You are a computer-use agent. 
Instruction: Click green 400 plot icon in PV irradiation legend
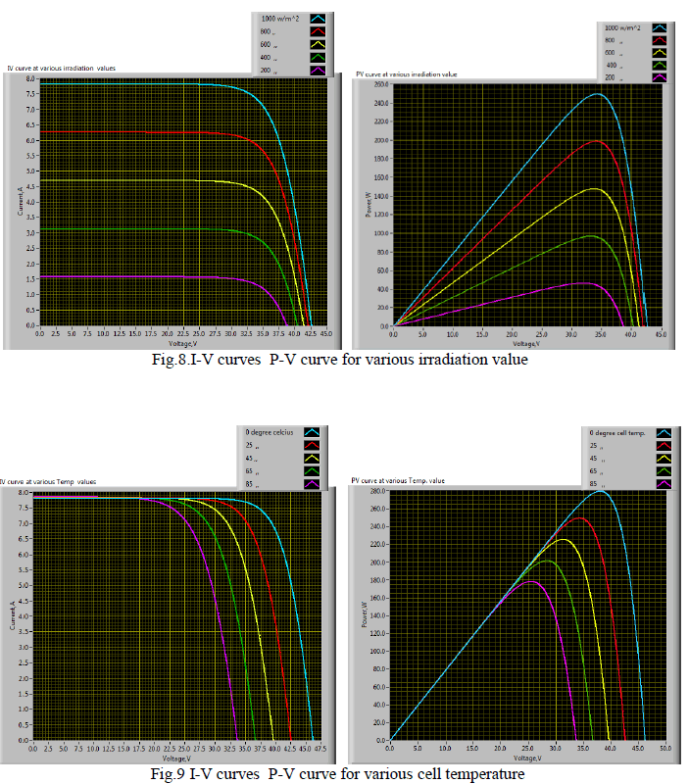coord(662,65)
